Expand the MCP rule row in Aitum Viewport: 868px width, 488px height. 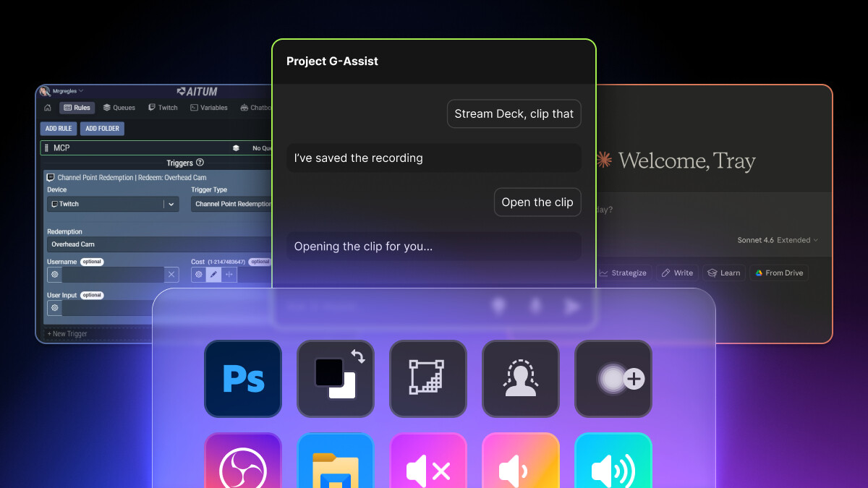tap(156, 147)
